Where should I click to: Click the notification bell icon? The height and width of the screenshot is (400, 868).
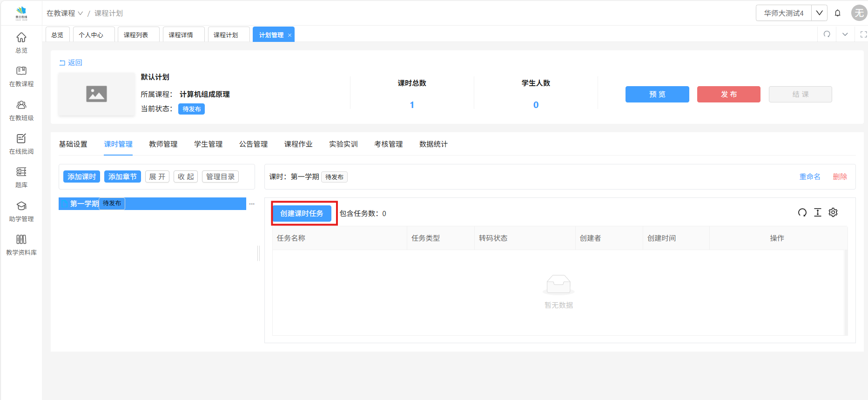(837, 13)
